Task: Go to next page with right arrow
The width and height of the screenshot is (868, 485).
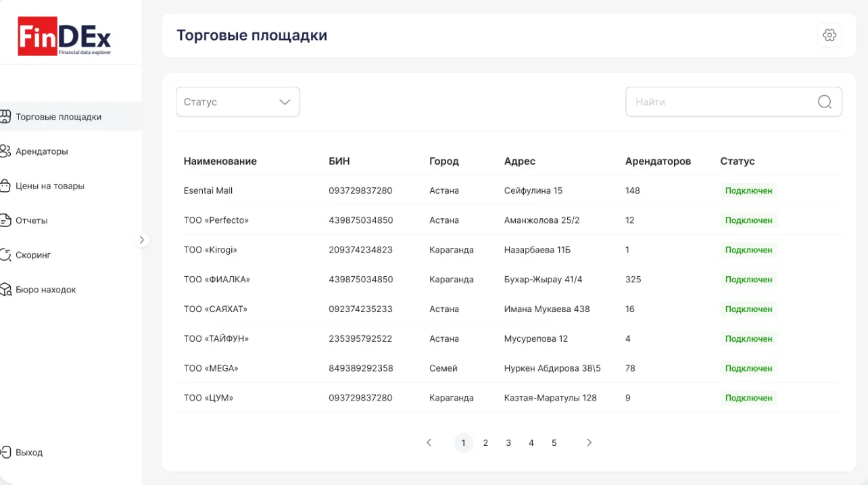Action: coord(589,443)
